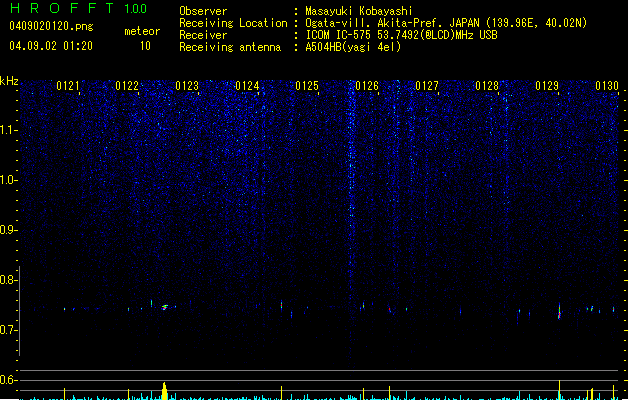Click the 0128 time marker

pyautogui.click(x=487, y=86)
